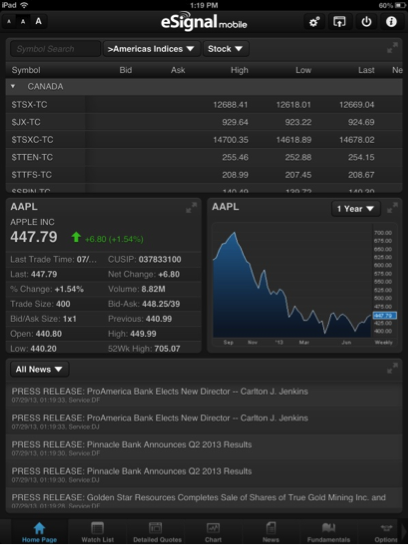Open the Stock type dropdown
The image size is (409, 545).
[x=226, y=49]
